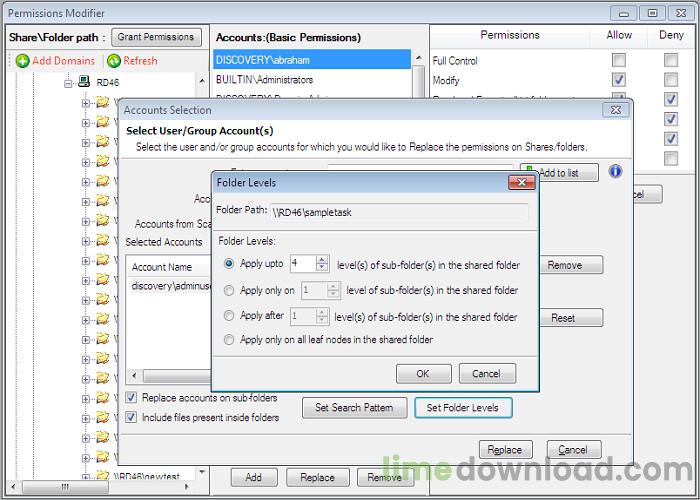Check the Full Control Allow checkbox
This screenshot has height=500, width=700.
619,61
